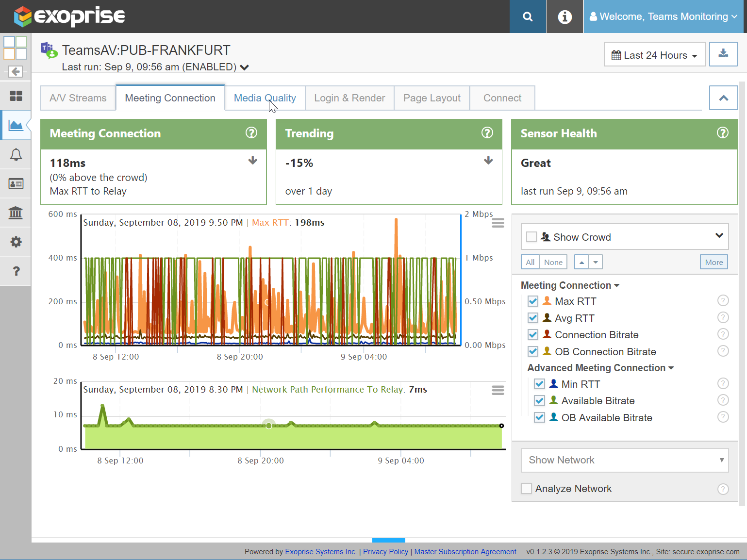Click the layout grid squares icon
Image resolution: width=747 pixels, height=560 pixels.
pyautogui.click(x=15, y=48)
